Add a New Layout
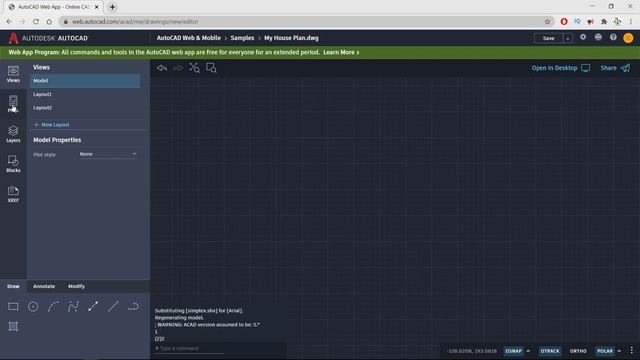This screenshot has width=640, height=360. point(51,124)
